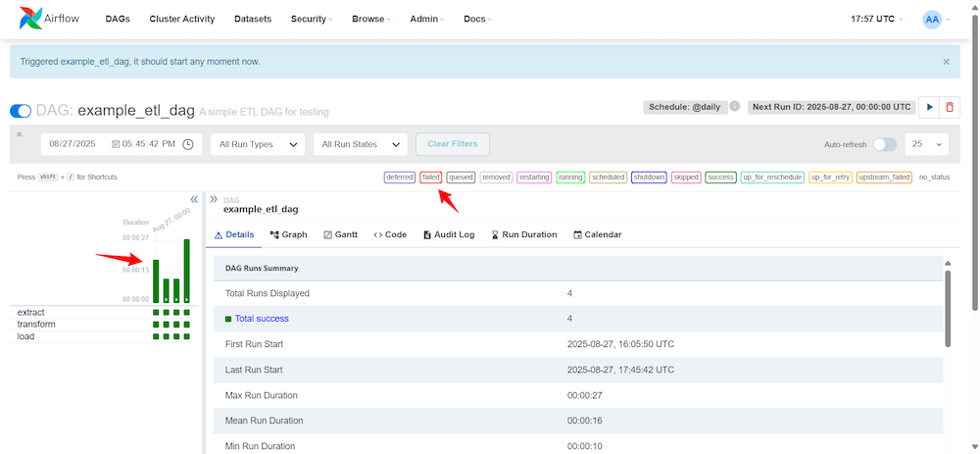Select the first DAG run bar in grid
980x454 pixels.
tap(156, 281)
